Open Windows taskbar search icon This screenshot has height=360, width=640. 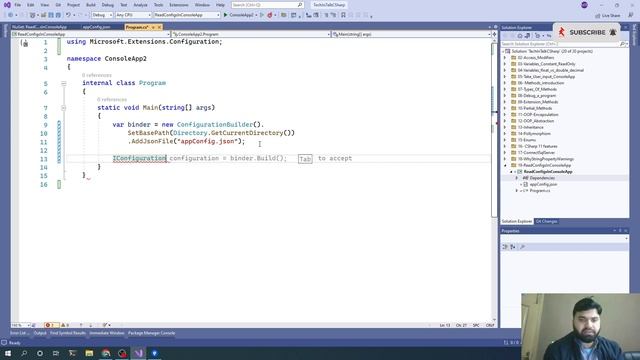(24, 353)
